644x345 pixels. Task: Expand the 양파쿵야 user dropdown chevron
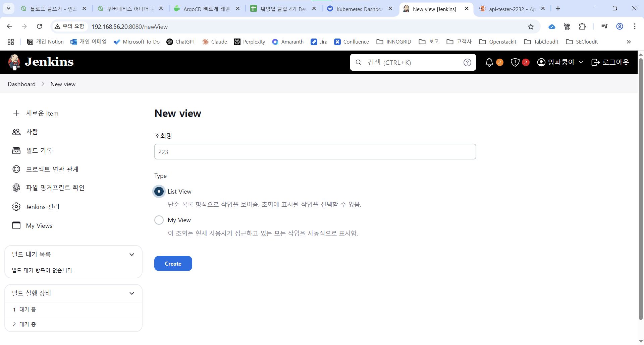coord(581,62)
